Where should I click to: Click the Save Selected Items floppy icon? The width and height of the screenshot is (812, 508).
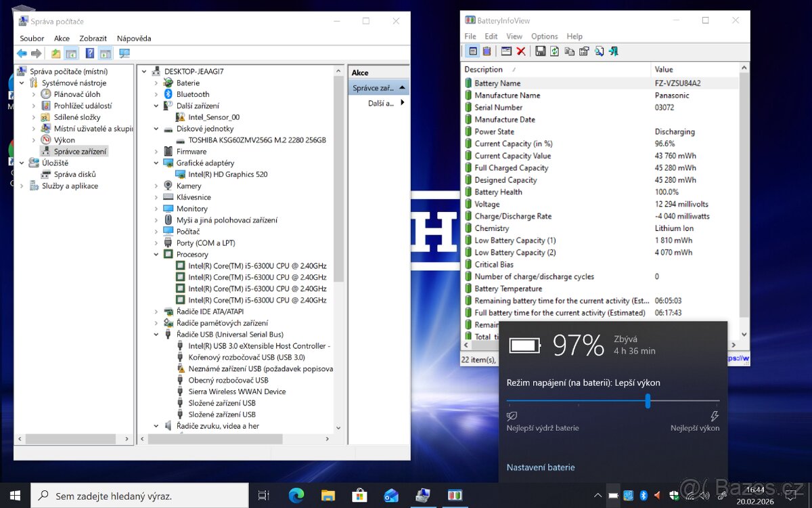coord(540,51)
